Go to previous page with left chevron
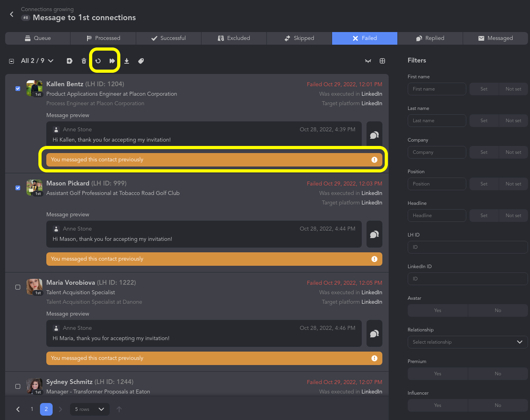The height and width of the screenshot is (420, 530). tap(18, 409)
